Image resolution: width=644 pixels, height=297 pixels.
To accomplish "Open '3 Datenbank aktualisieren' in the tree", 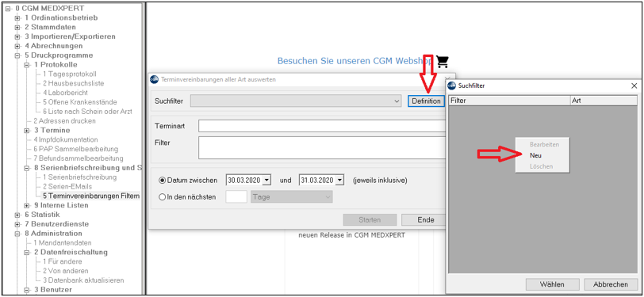I will (83, 280).
